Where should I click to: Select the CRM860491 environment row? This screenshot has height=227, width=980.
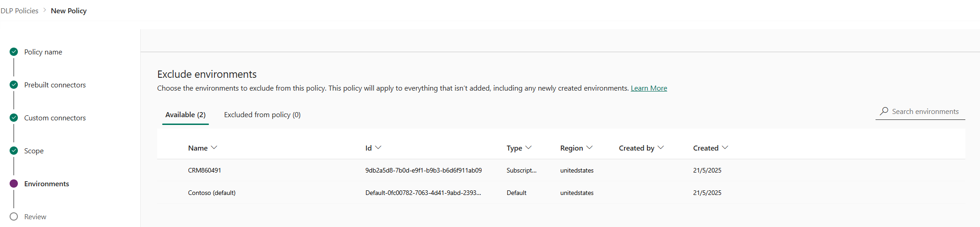[x=204, y=170]
